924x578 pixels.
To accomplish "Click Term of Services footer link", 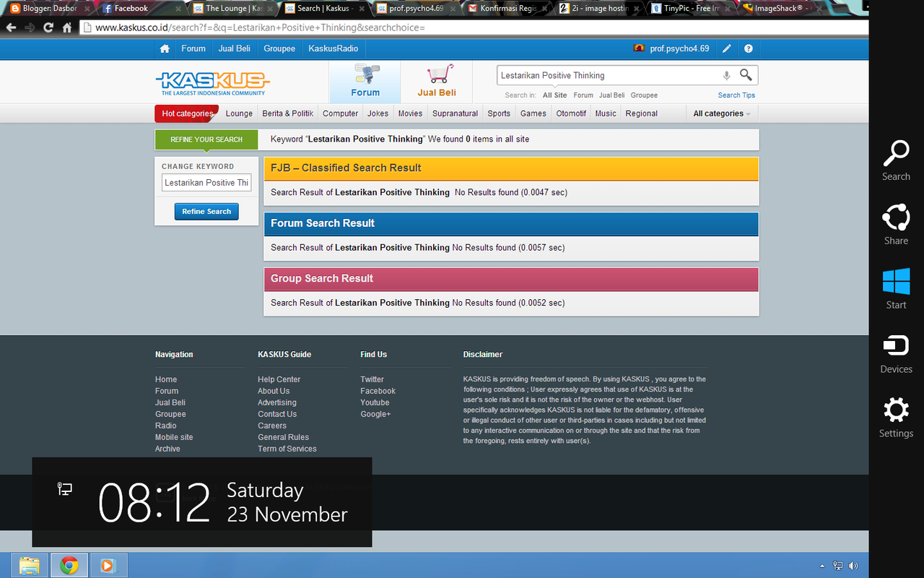I will tap(287, 449).
